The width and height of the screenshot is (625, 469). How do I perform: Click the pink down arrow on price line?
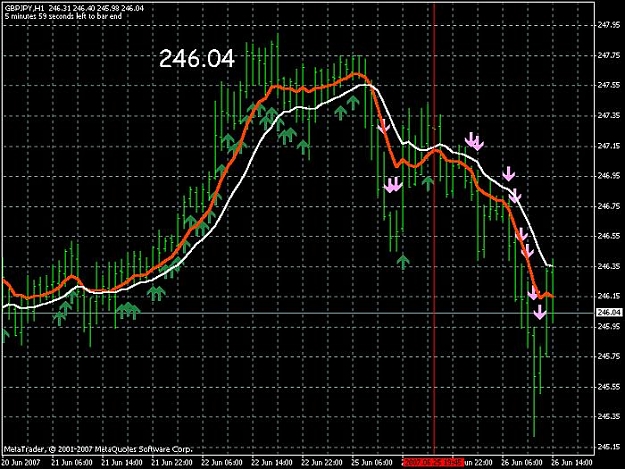tap(540, 312)
